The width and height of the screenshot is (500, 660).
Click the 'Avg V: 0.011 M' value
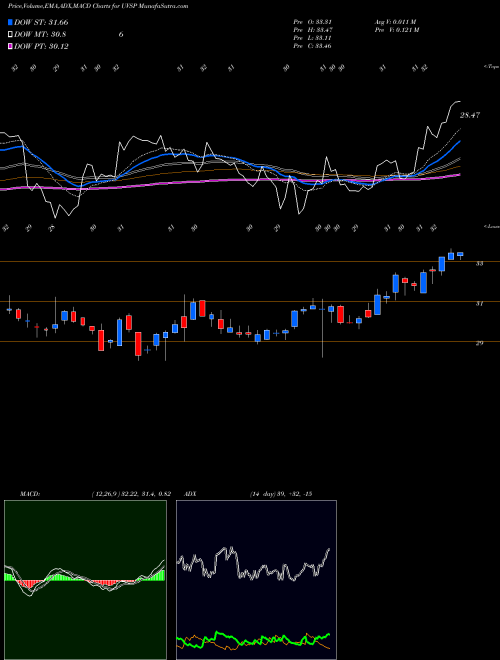[395, 22]
